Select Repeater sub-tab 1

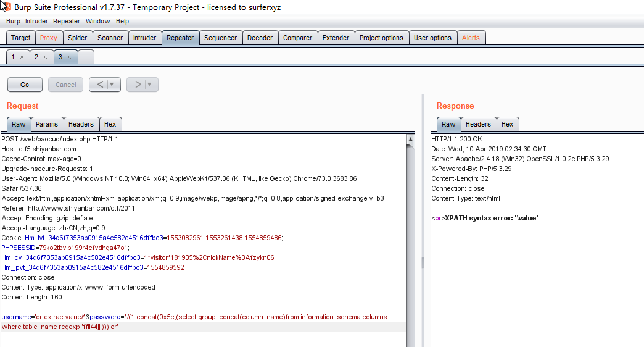click(13, 57)
